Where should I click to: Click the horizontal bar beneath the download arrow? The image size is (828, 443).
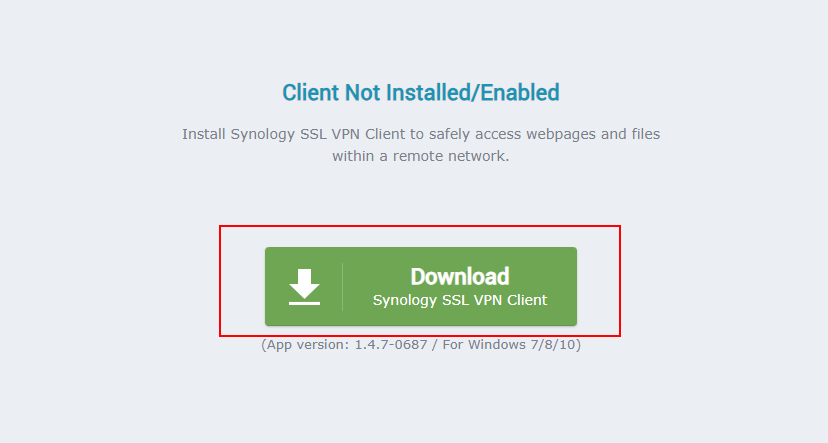pyautogui.click(x=304, y=303)
